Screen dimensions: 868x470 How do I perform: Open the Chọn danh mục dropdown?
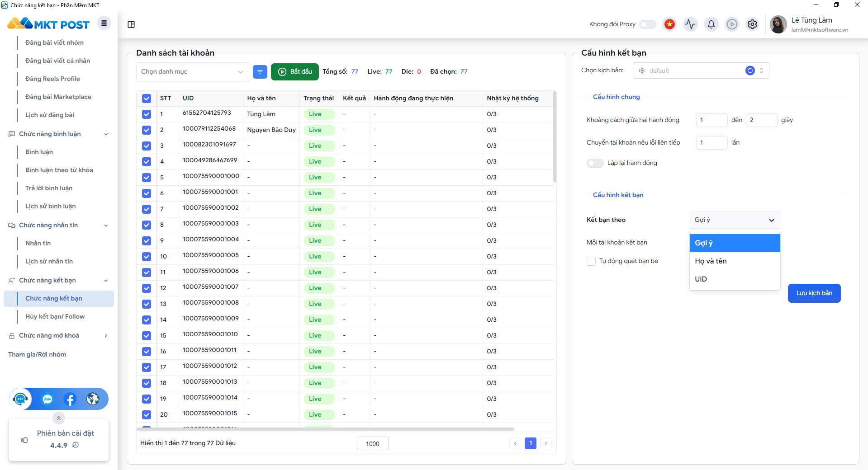point(193,71)
